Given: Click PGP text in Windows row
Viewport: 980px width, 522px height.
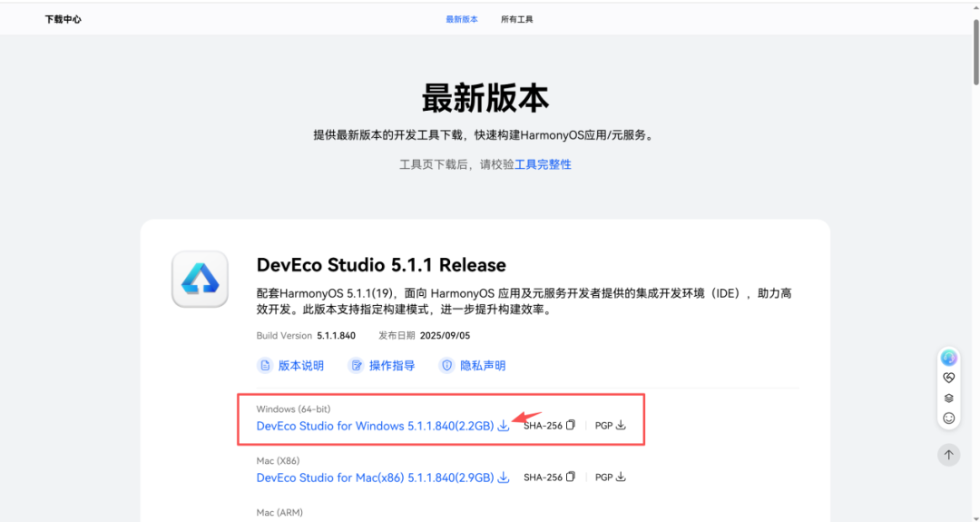Looking at the screenshot, I should click(603, 426).
